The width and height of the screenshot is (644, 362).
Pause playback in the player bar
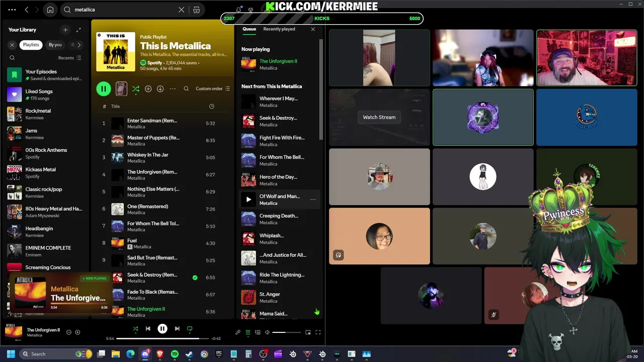[x=163, y=329]
